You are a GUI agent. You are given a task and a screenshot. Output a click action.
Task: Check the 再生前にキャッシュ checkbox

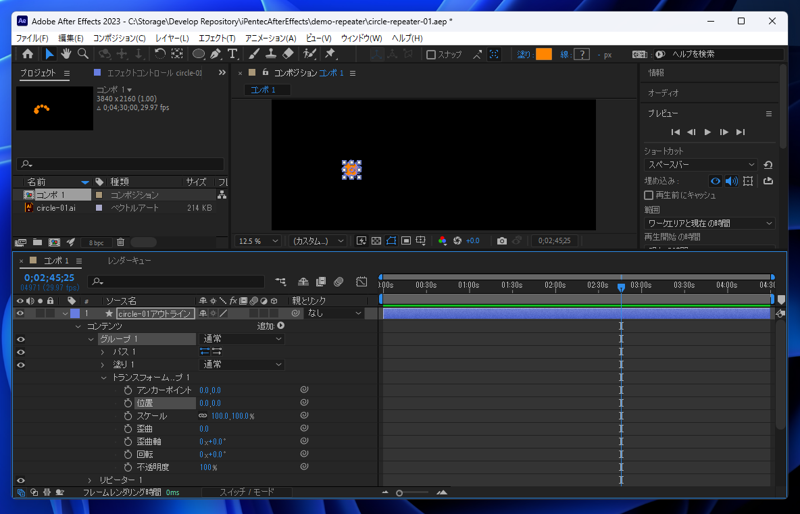[649, 196]
